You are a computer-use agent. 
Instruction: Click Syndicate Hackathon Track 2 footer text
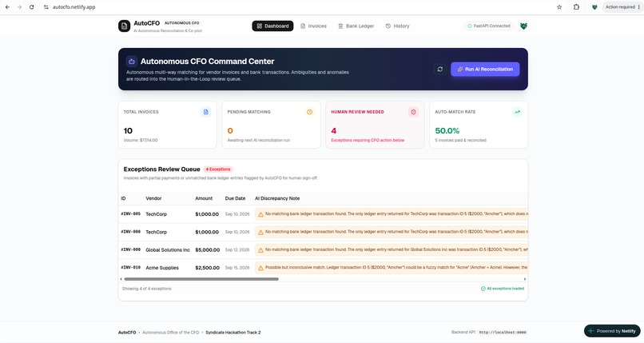233,333
